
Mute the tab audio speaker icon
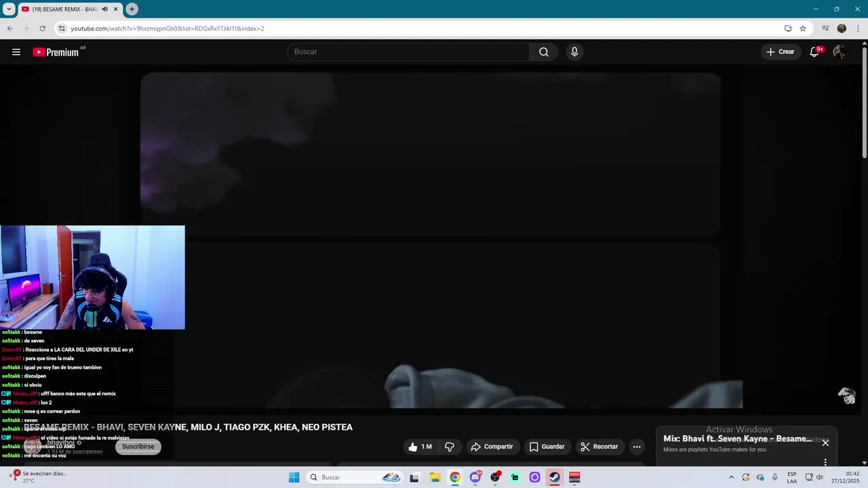click(x=105, y=9)
